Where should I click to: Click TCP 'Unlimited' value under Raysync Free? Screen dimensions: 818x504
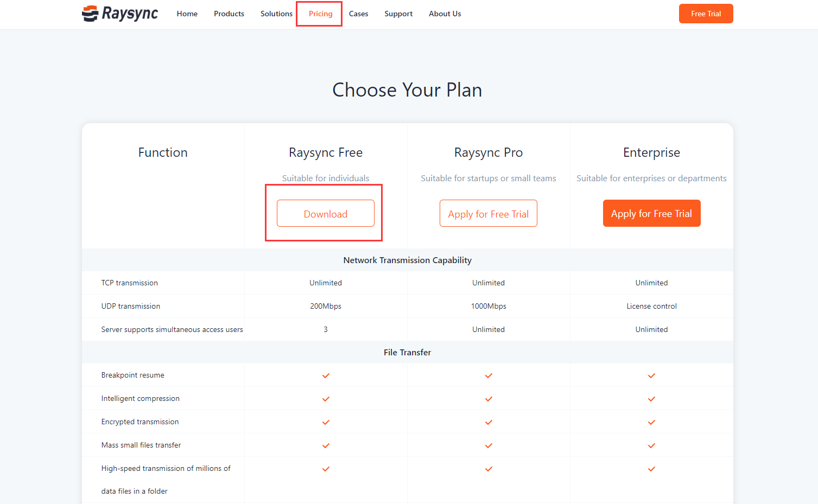326,283
